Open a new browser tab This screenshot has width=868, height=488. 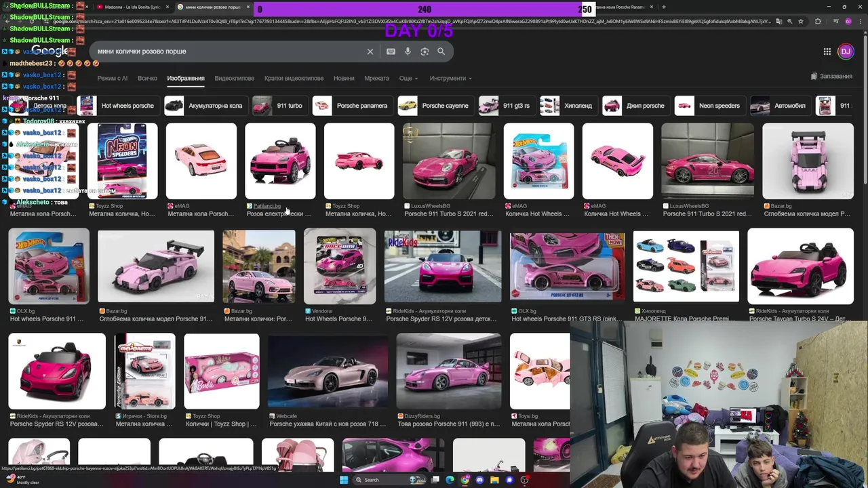pos(663,7)
